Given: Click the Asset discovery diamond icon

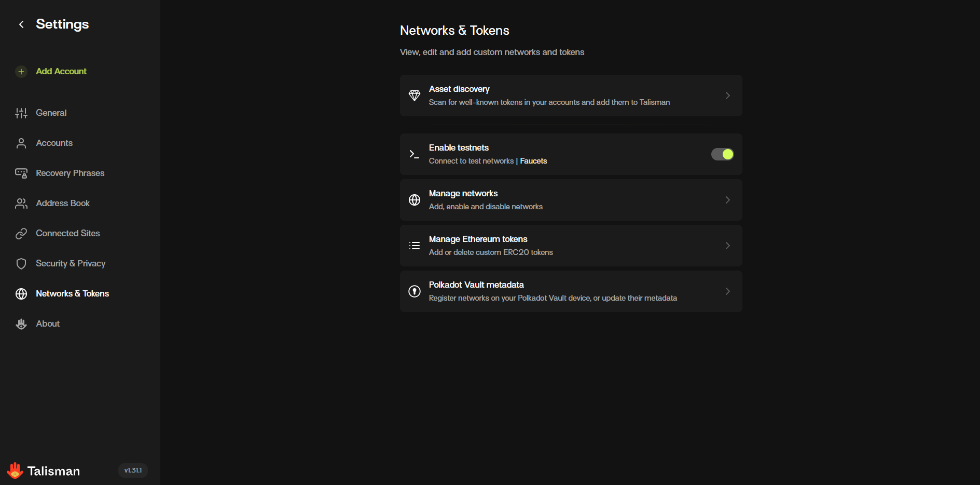Looking at the screenshot, I should coord(415,96).
